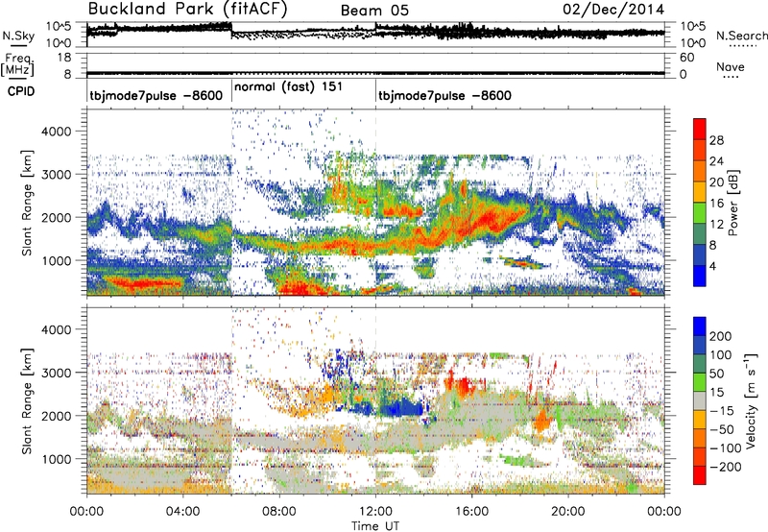768x532 pixels.
Task: Click the second "tbjmode7pulse -8600" label starting at 12:00
Action: (x=444, y=95)
